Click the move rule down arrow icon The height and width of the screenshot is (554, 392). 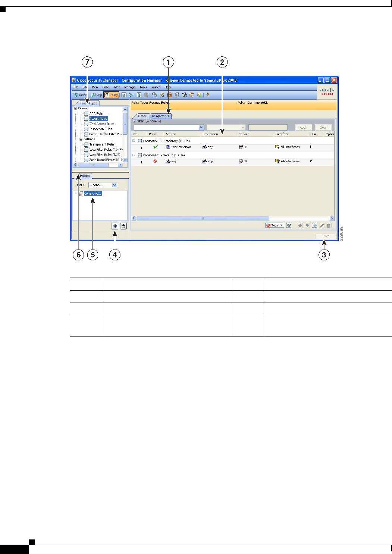point(307,225)
